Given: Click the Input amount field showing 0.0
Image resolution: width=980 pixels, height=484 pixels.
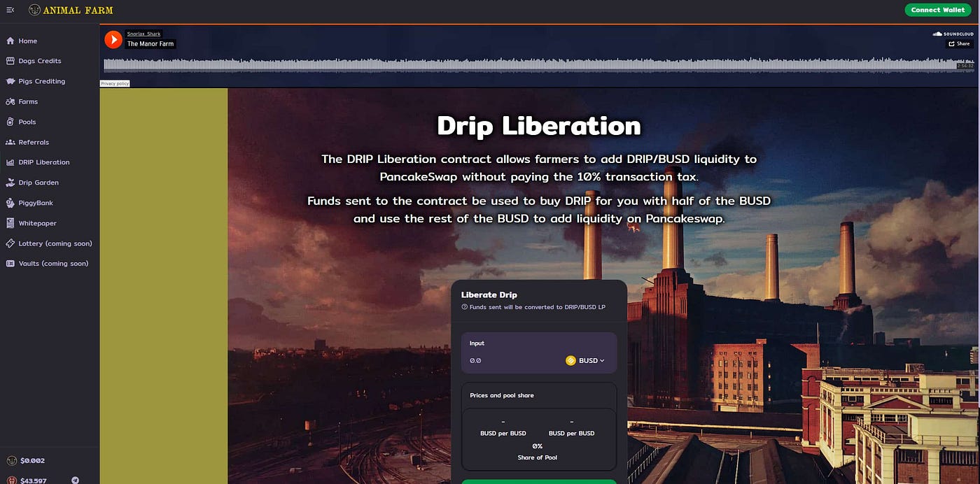Looking at the screenshot, I should 514,361.
